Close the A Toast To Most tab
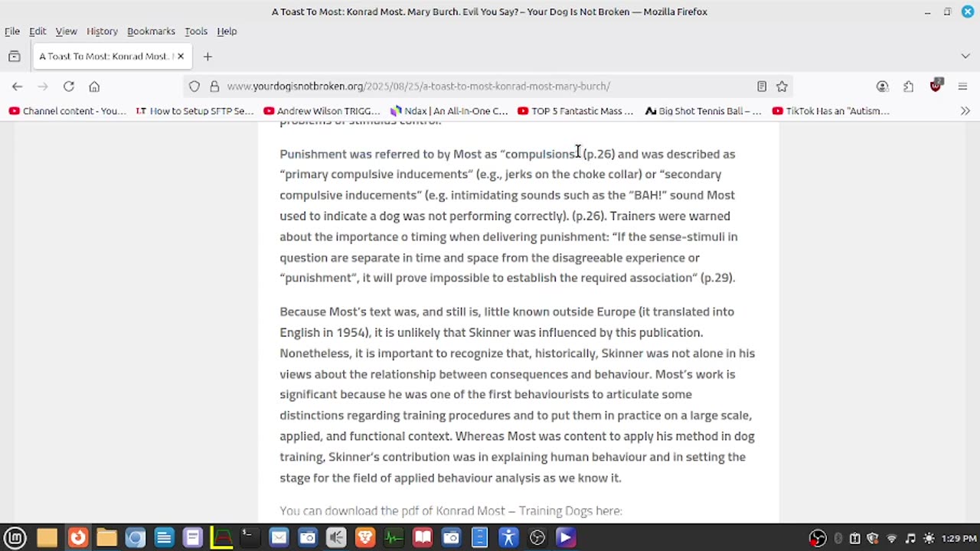 click(x=181, y=56)
